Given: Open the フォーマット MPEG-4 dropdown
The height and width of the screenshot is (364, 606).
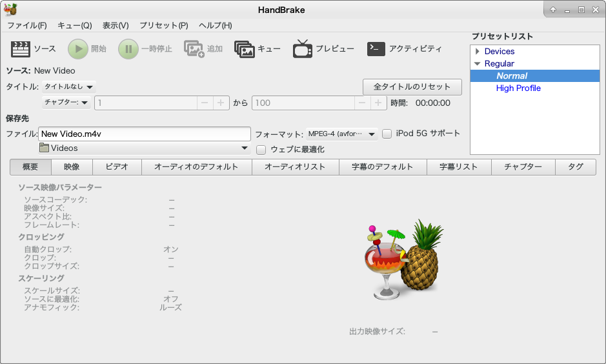Looking at the screenshot, I should [x=341, y=134].
